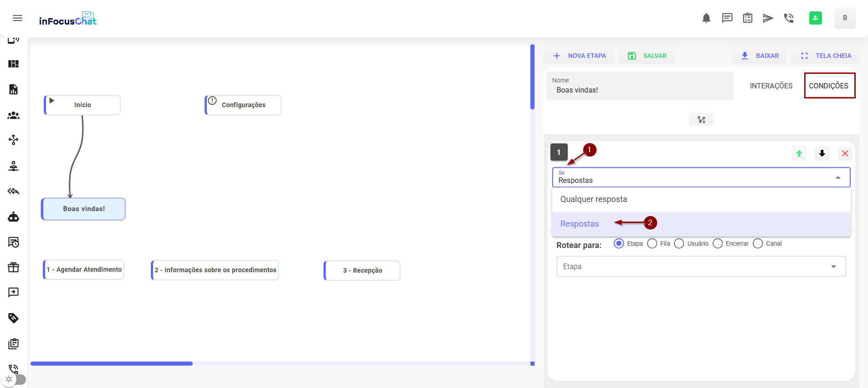
Task: Open the tags icon in sidebar
Action: pyautogui.click(x=14, y=318)
